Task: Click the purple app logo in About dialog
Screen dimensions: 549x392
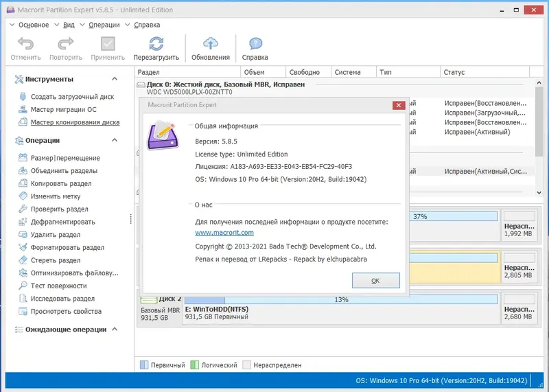Action: tap(163, 135)
